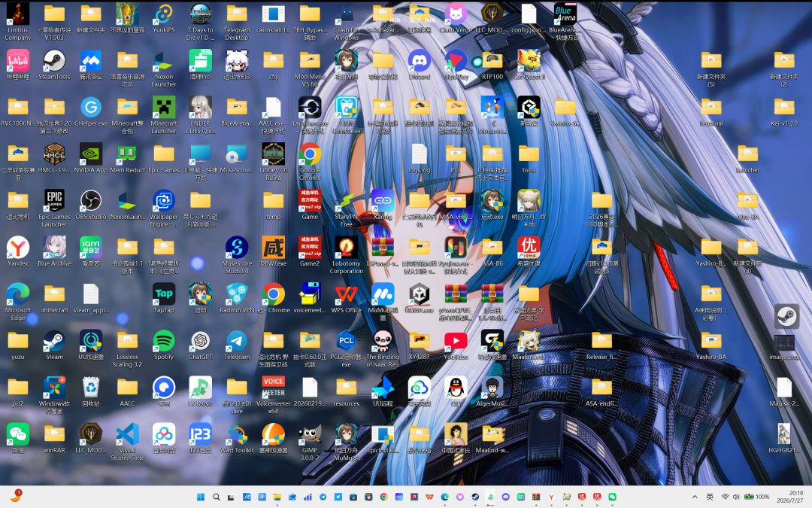
Task: Open the temp folder
Action: coord(274,204)
